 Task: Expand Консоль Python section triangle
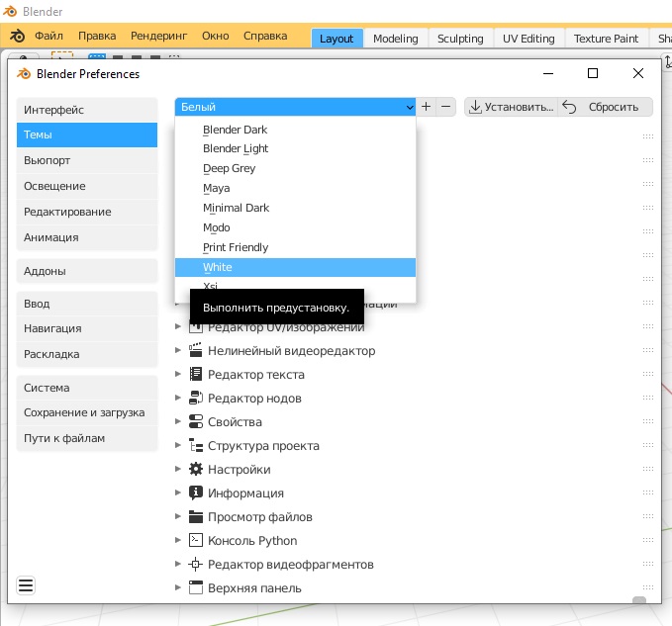(178, 540)
